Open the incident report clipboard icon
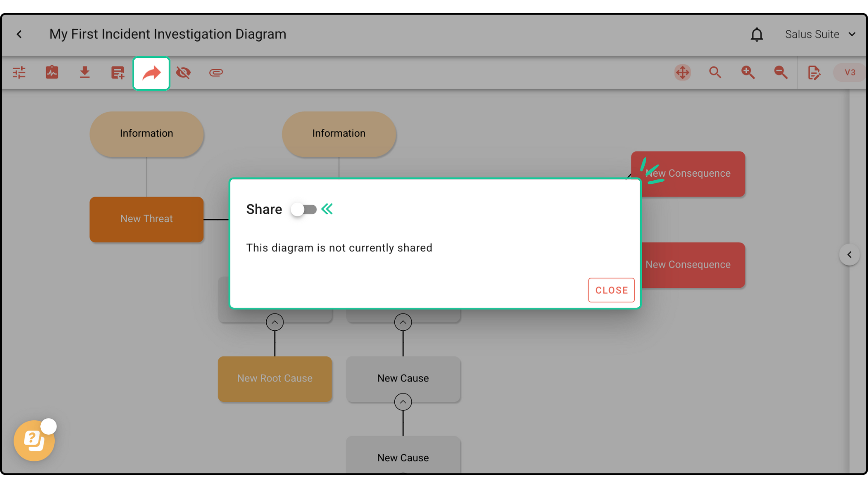The image size is (868, 488). (52, 72)
